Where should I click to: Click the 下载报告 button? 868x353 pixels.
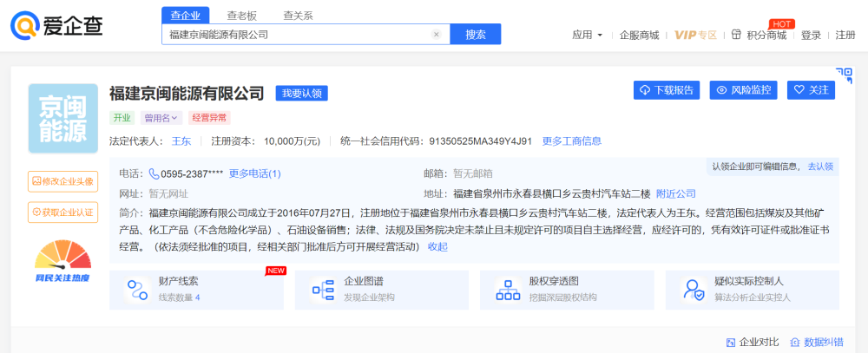coord(667,90)
